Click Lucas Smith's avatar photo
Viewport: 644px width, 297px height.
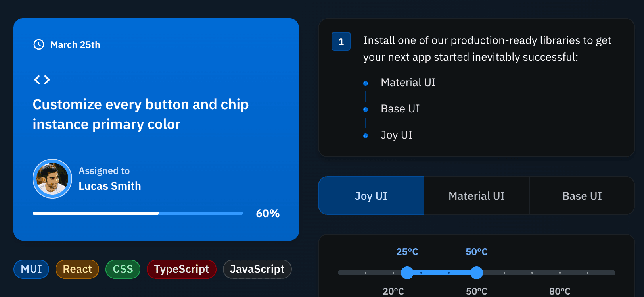52,179
